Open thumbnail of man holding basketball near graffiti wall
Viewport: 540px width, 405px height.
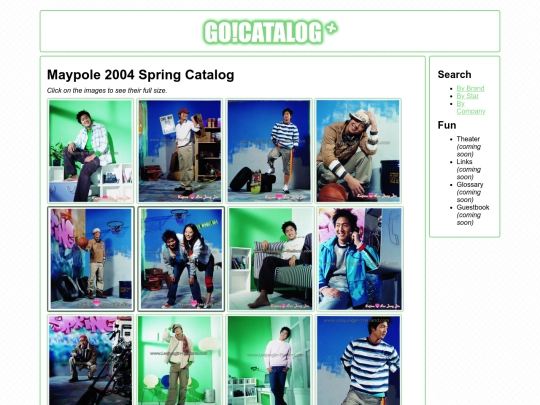[x=91, y=259]
